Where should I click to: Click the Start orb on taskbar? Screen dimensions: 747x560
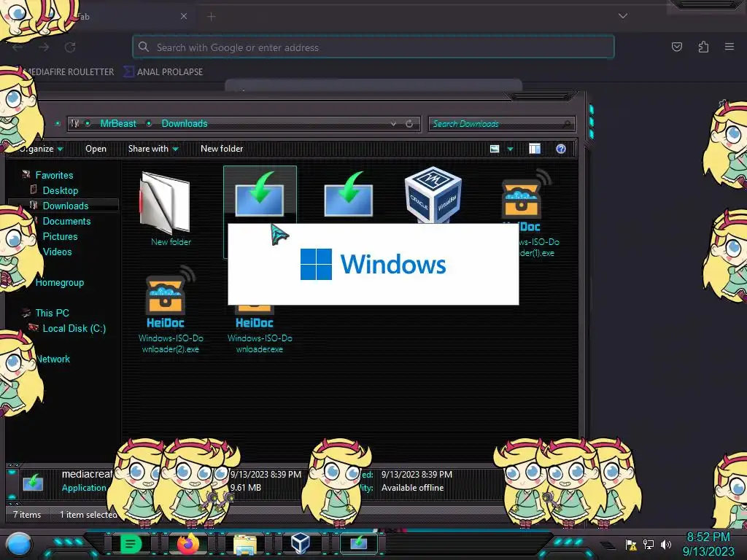[x=19, y=545]
